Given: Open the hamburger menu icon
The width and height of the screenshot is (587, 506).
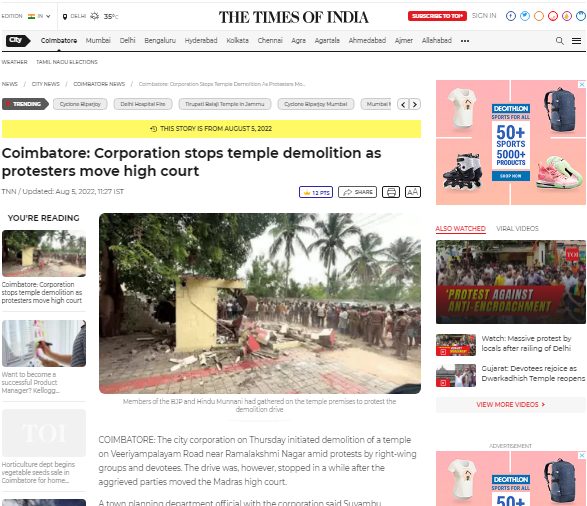Looking at the screenshot, I should pyautogui.click(x=577, y=41).
